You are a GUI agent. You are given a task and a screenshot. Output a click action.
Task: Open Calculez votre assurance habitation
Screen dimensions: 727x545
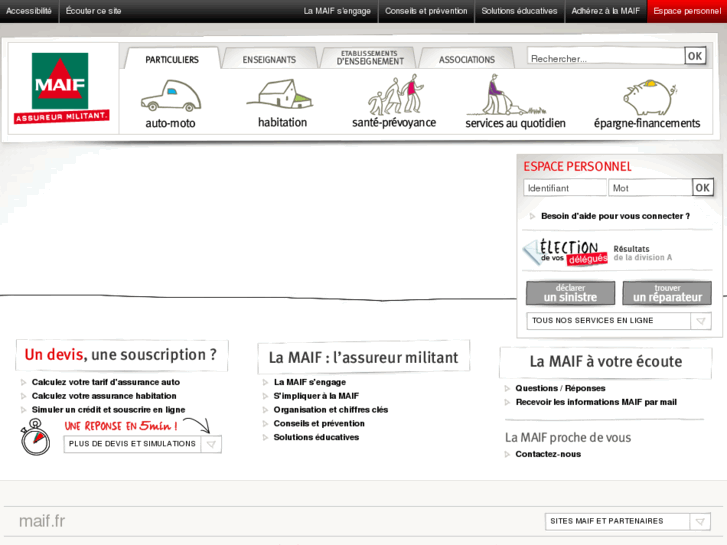point(104,396)
